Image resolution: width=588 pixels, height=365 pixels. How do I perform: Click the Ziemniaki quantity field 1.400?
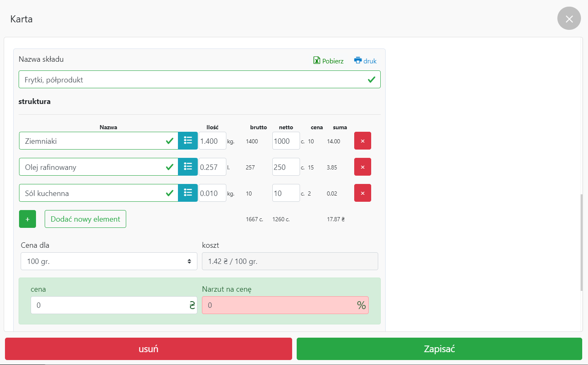(x=212, y=141)
